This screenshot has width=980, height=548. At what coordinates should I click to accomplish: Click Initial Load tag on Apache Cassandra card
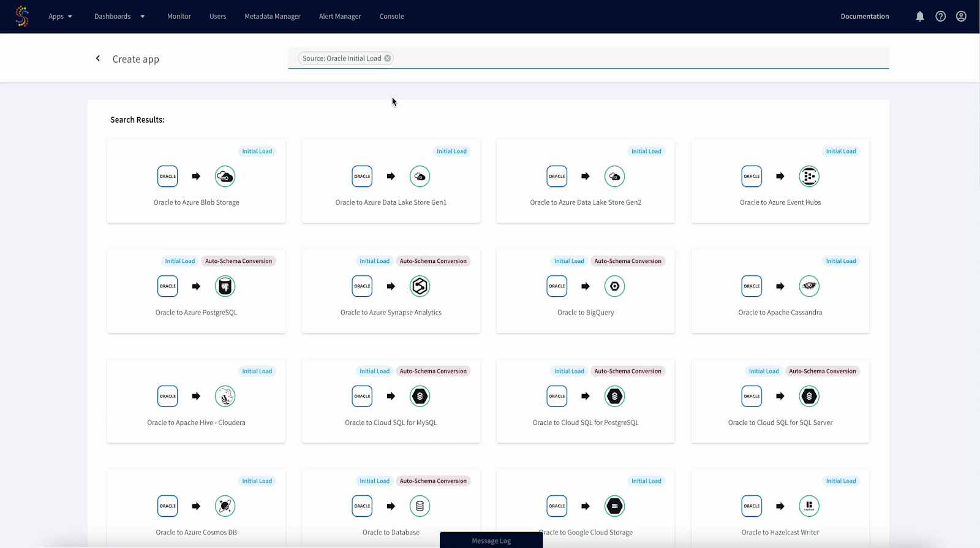pos(841,261)
